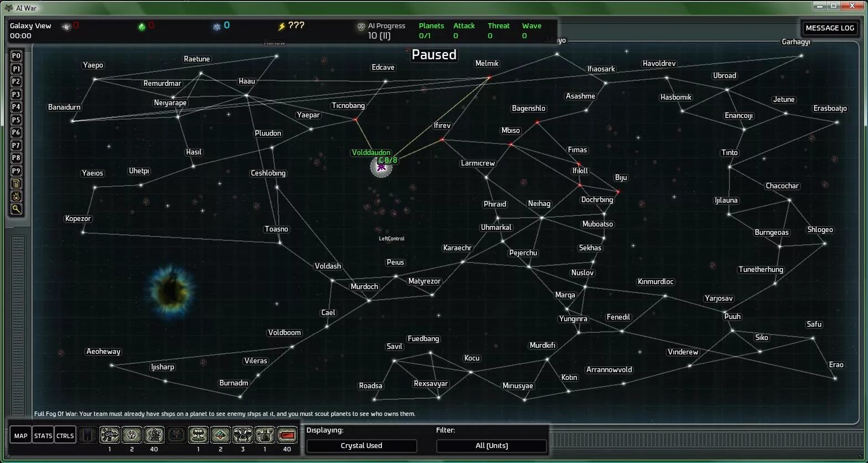The width and height of the screenshot is (868, 463).
Task: Select planet group P6 in the sidebar
Action: click(x=16, y=132)
